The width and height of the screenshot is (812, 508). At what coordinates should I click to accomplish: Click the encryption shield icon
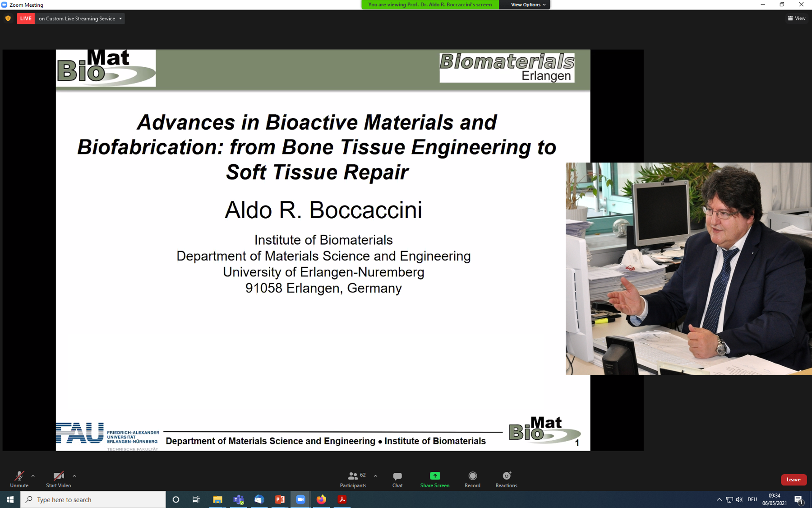[x=8, y=19]
